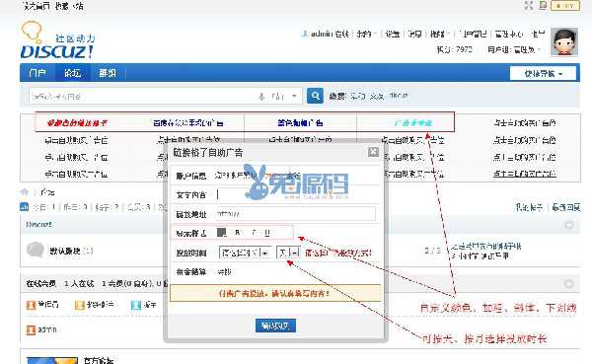Click the blue moderator legend icon

pos(135,305)
